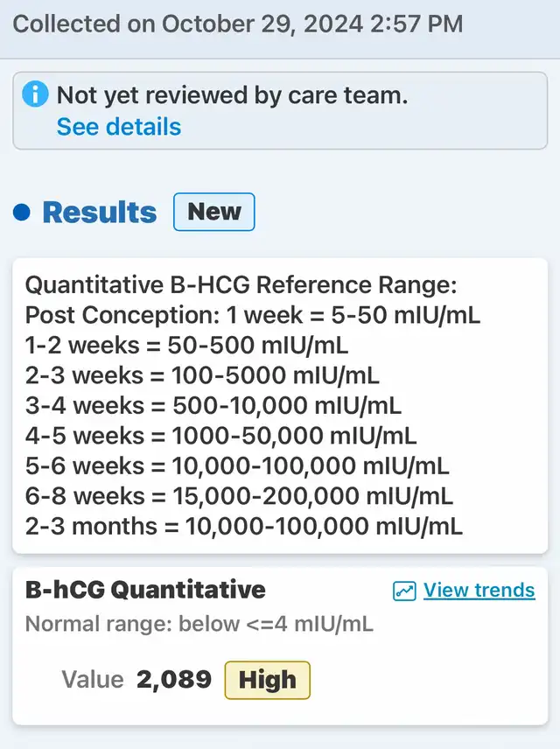Click the blue dot next to Results
Image resolution: width=560 pixels, height=749 pixels.
tap(23, 213)
